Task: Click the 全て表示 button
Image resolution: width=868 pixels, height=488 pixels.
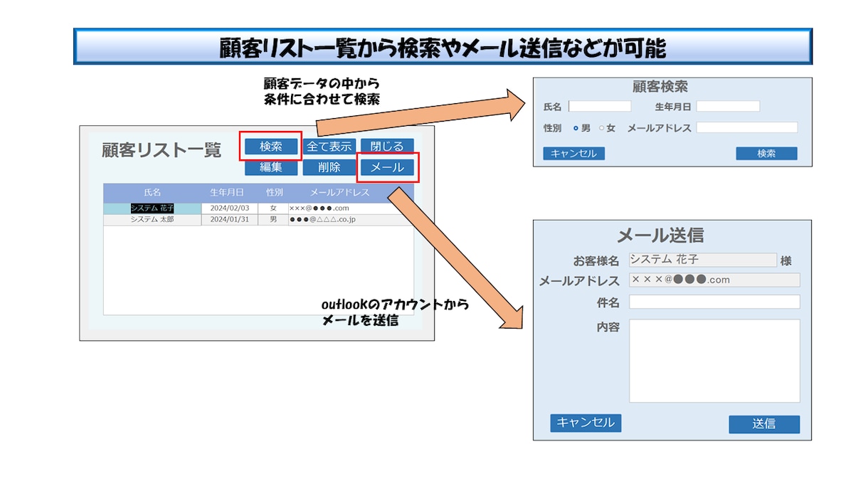Action: coord(329,147)
